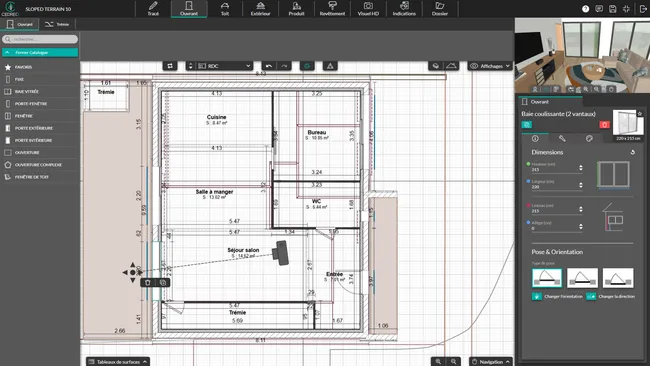Screen dimensions: 650x366
Task: Select Porte-fenêtre in the catalogue list
Action: point(31,104)
